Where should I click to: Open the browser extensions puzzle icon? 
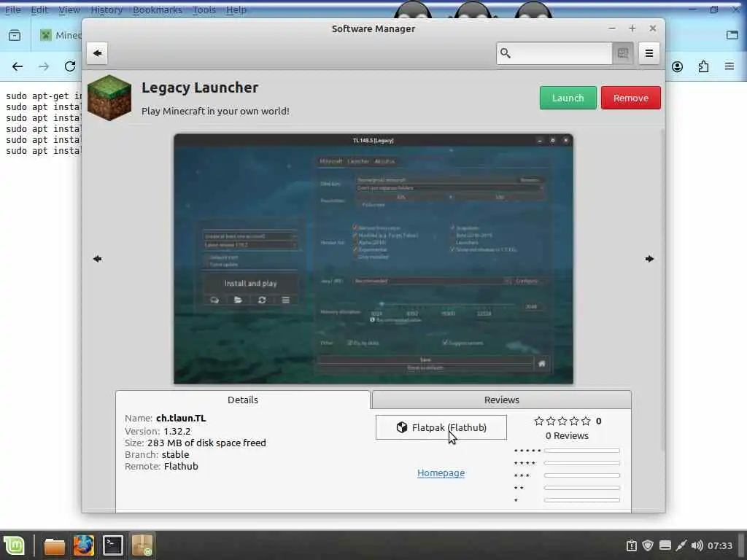pyautogui.click(x=704, y=66)
